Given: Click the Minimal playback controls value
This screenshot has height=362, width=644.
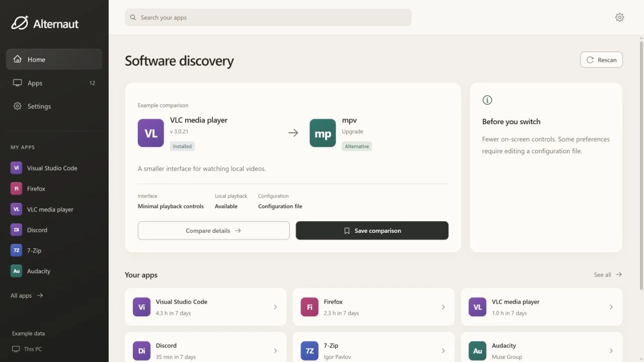Looking at the screenshot, I should [171, 206].
